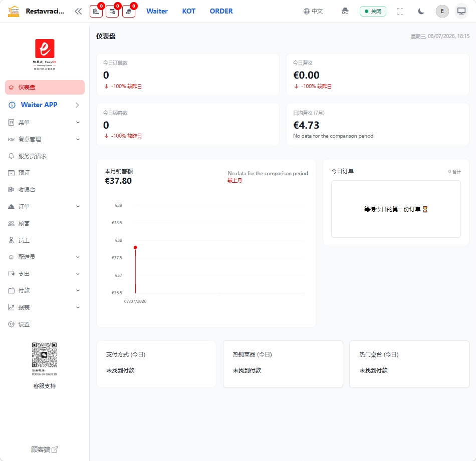Click the 热销菜品 (今日) card heading
This screenshot has height=461, width=476.
pyautogui.click(x=252, y=354)
